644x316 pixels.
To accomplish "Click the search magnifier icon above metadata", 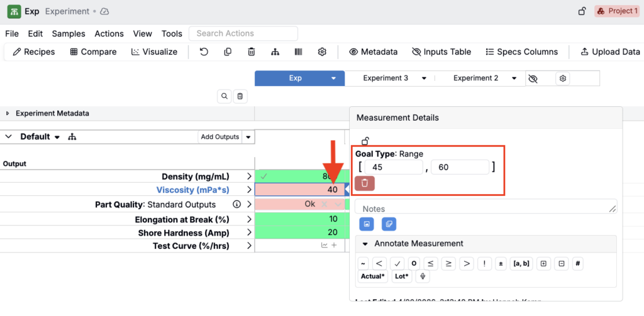I will 225,96.
